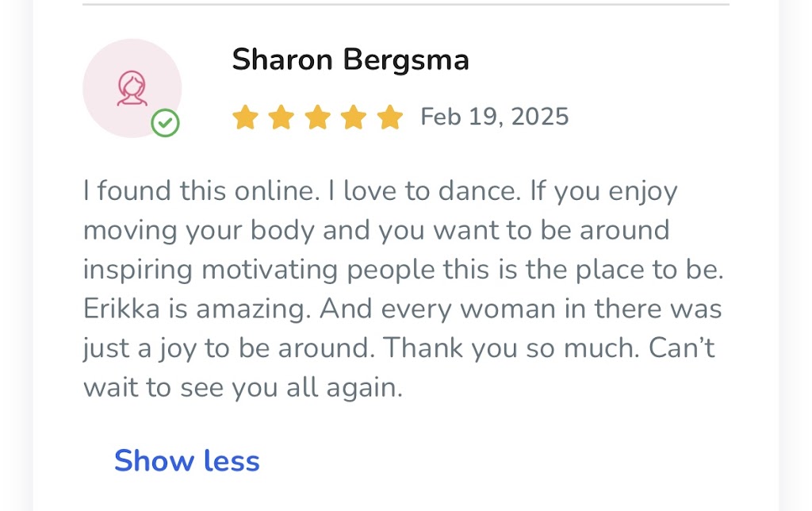Click the fourth rating star
812x511 pixels.
click(354, 117)
